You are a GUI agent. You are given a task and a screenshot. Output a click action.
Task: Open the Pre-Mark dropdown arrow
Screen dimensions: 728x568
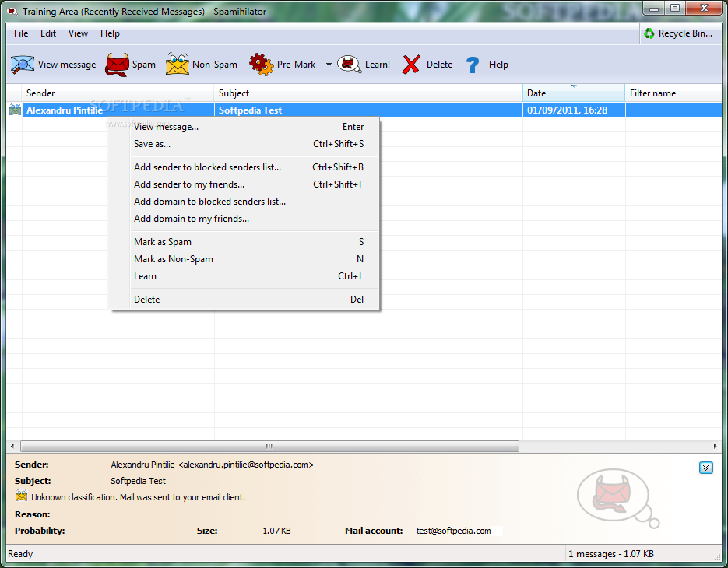329,65
